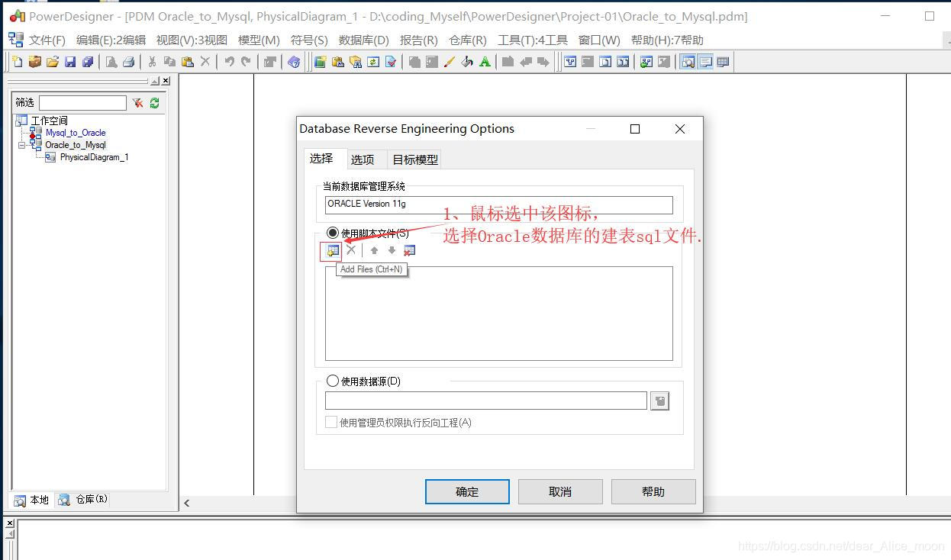The image size is (951, 560).
Task: Collapse the Oracle_to_Mysql tree node
Action: coord(22,144)
